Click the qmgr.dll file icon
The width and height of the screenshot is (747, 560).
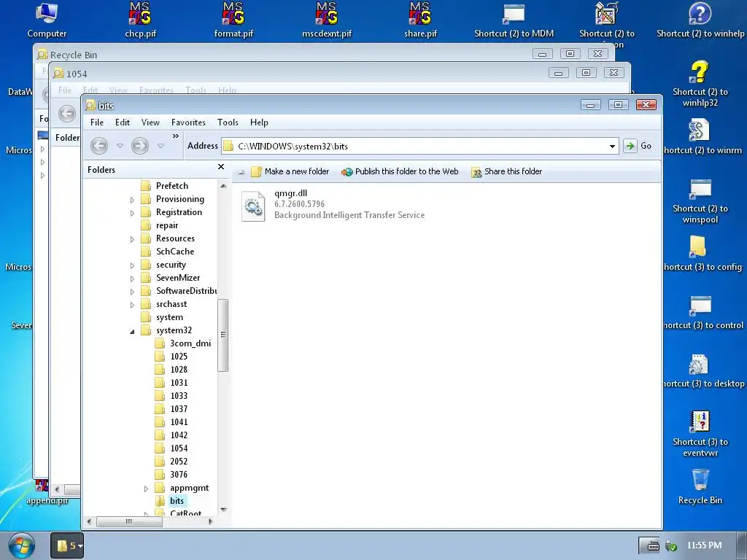click(253, 206)
